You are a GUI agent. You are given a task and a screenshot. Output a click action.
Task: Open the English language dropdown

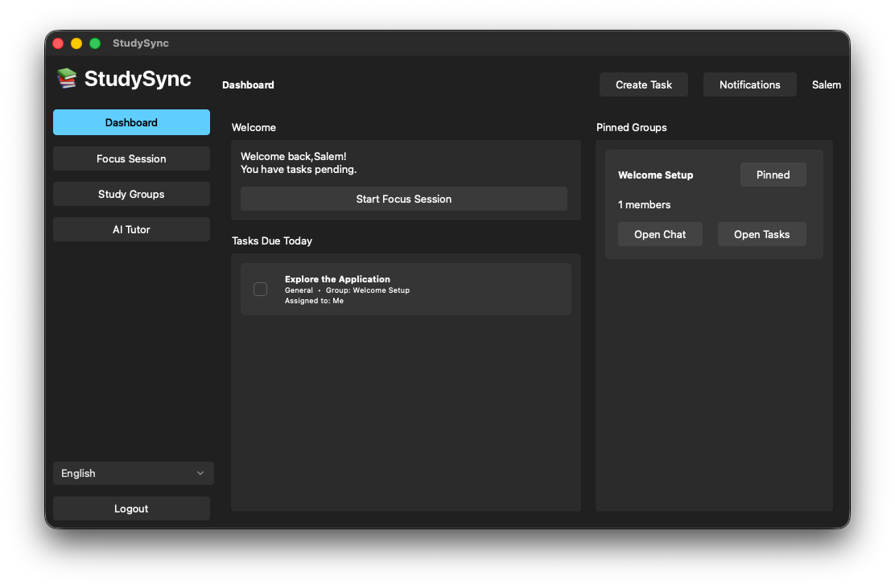[133, 473]
